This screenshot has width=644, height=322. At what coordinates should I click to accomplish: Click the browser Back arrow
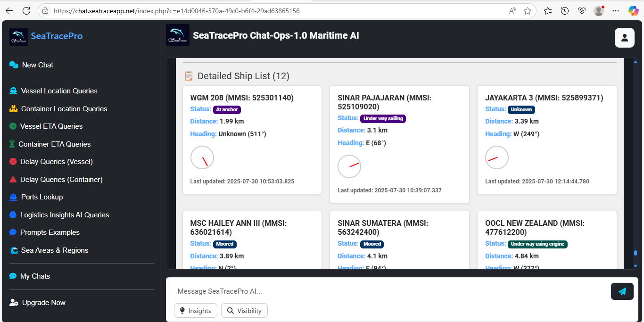[x=9, y=10]
